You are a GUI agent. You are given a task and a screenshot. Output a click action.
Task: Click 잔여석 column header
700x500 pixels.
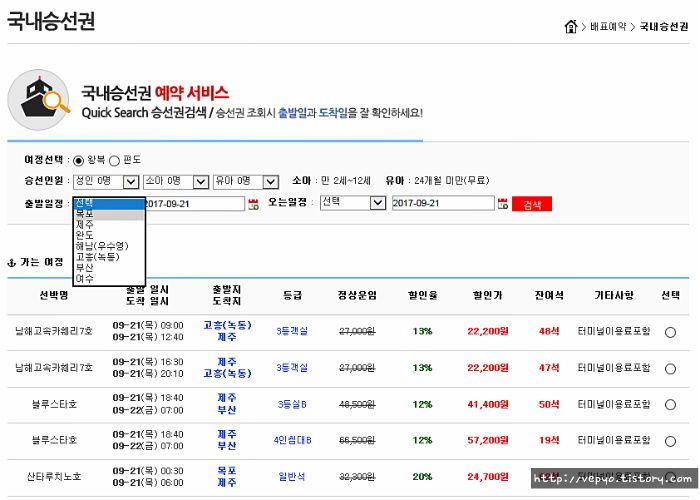pyautogui.click(x=549, y=296)
